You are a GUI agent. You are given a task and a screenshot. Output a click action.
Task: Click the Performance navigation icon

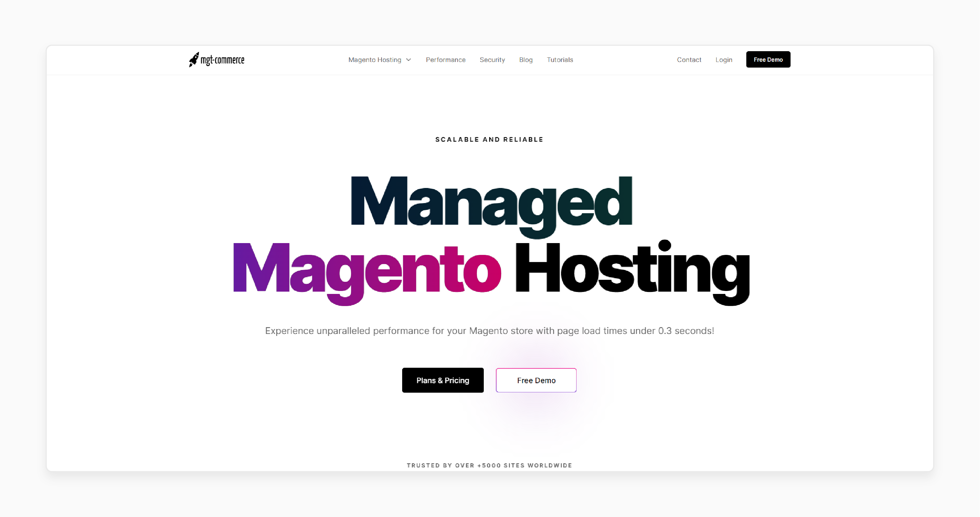(x=445, y=60)
